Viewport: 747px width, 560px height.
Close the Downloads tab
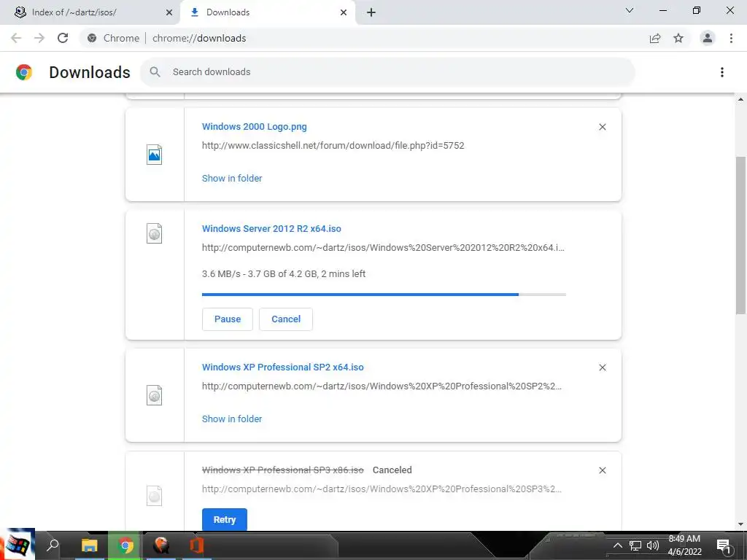(344, 12)
